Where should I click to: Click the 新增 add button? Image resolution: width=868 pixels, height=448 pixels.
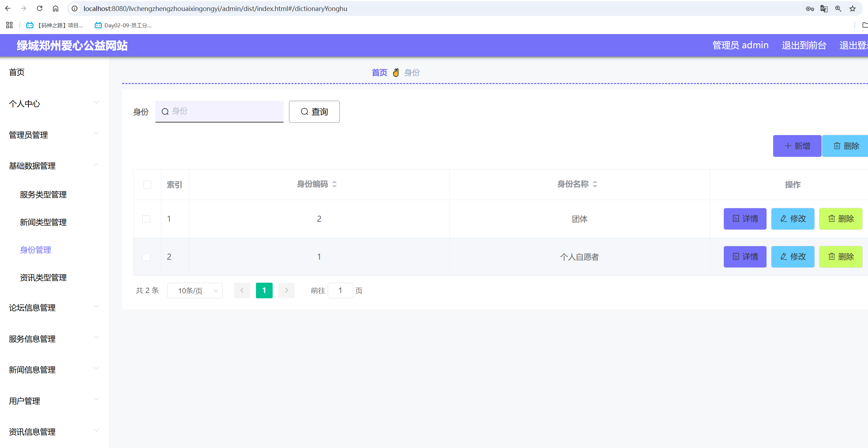[x=797, y=146]
